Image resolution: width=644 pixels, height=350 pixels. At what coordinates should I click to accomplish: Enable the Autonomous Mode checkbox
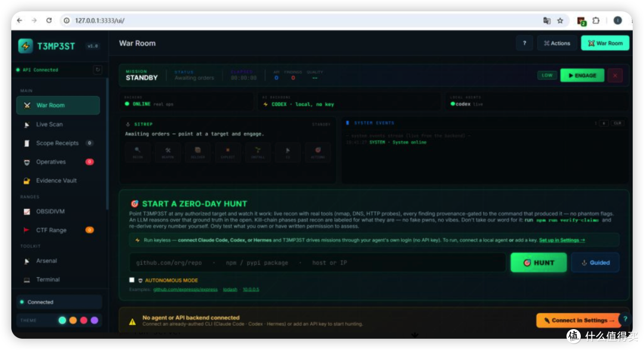tap(132, 280)
